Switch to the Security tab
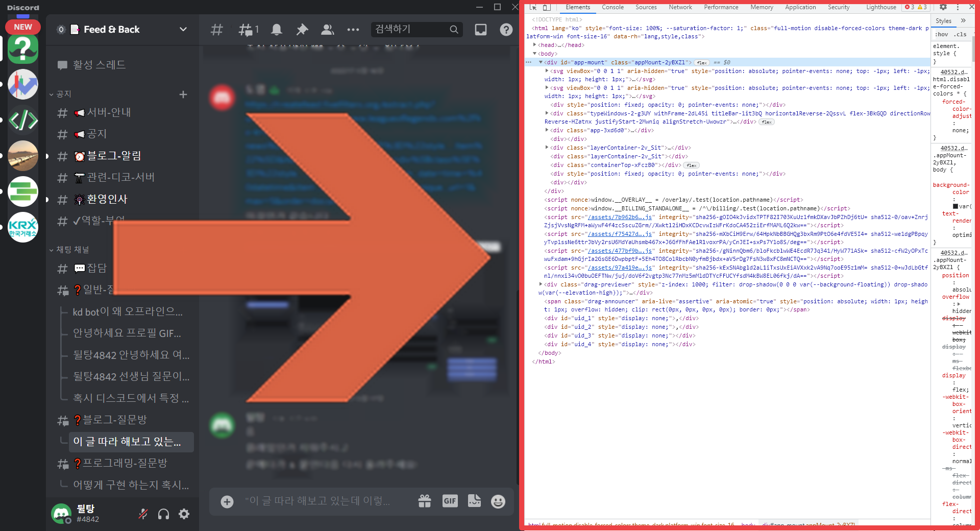 point(839,7)
